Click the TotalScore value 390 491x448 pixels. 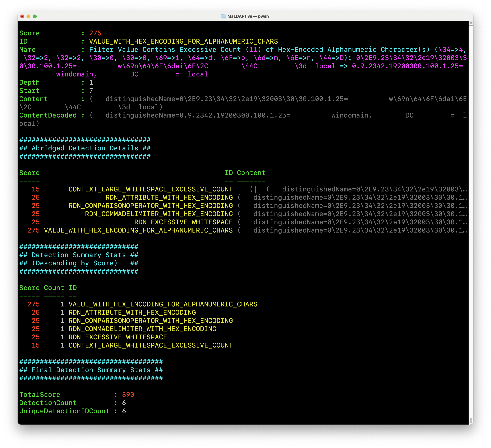(128, 395)
